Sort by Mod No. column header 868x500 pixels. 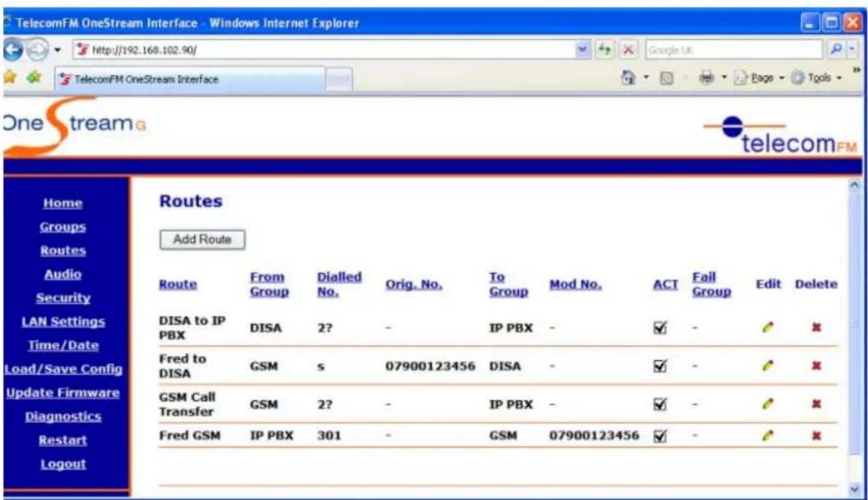[x=575, y=284]
